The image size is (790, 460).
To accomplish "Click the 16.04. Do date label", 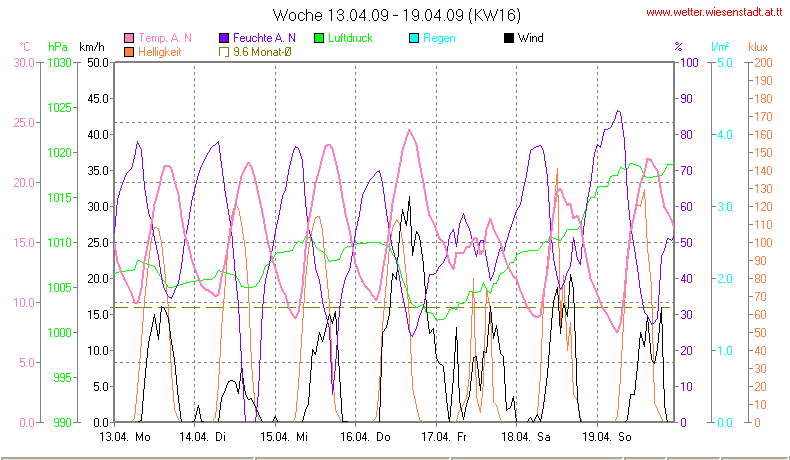I will click(x=365, y=437).
